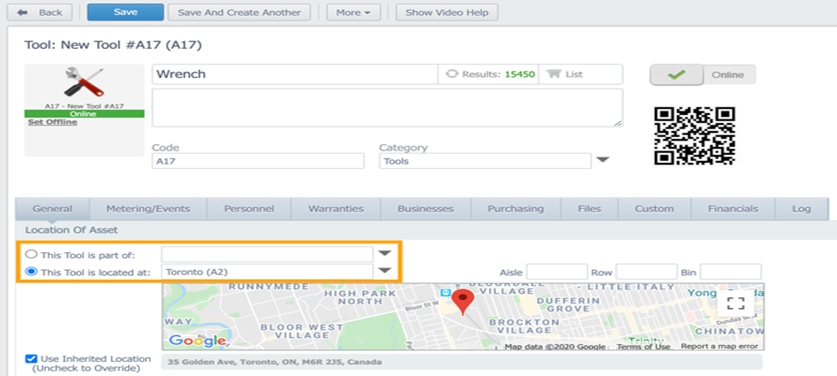Click the Results 15450 refresh icon
This screenshot has width=837, height=376.
(452, 74)
